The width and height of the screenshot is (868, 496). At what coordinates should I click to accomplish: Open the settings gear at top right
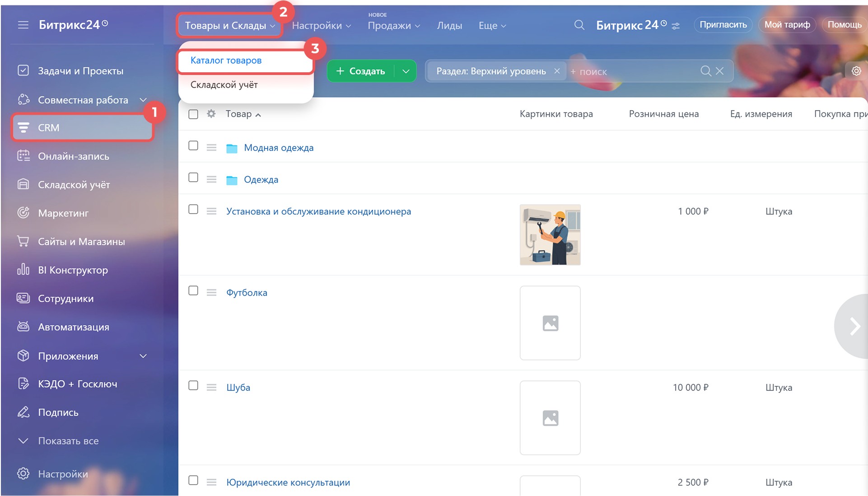856,71
